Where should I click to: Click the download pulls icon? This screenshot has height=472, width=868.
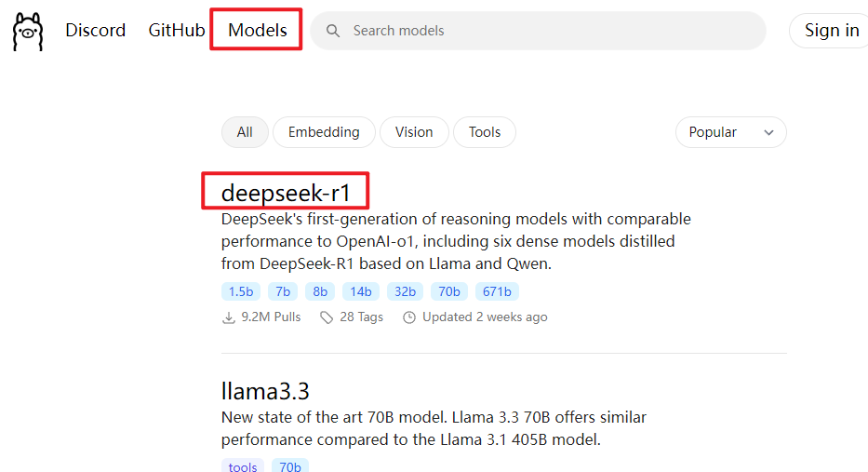pyautogui.click(x=229, y=317)
